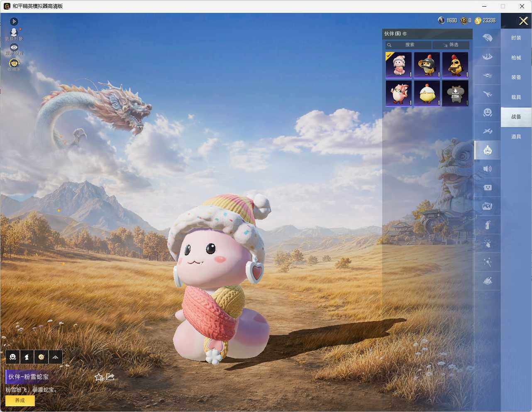Select the helmeted chick companion thumbnail
Screen dimensions: 532x412
click(427, 65)
